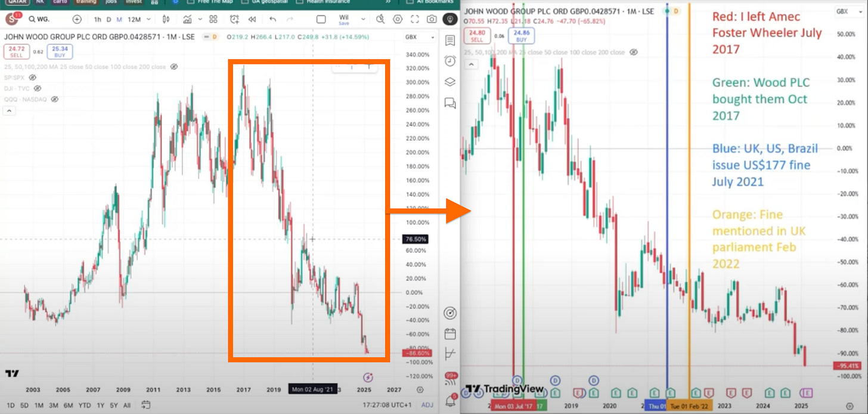
Task: Open the ideas lightbulb button
Action: pos(450,20)
